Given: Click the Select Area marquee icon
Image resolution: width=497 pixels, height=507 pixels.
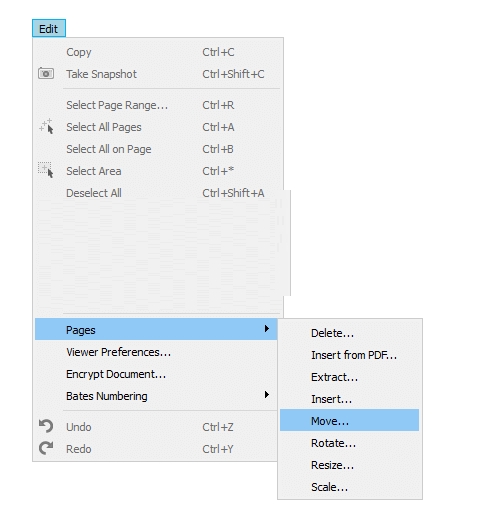Looking at the screenshot, I should click(x=46, y=170).
